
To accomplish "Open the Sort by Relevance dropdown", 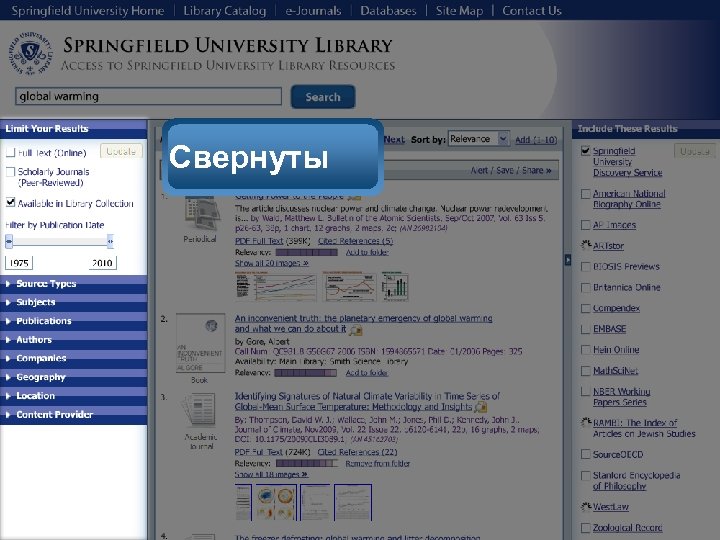I will (x=478, y=139).
